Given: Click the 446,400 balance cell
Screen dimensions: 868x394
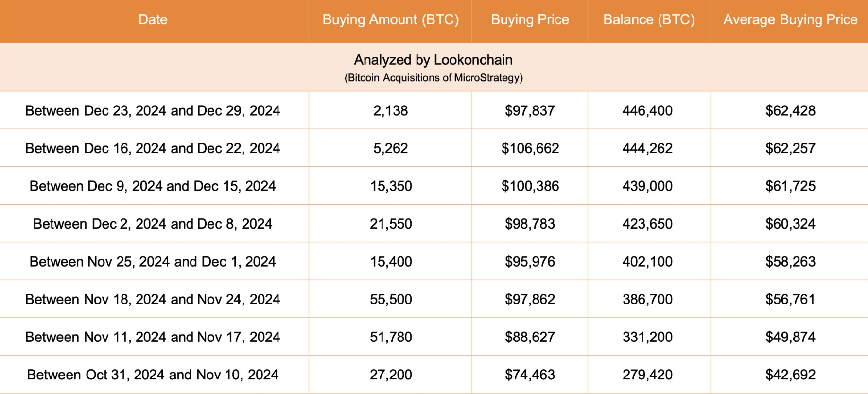Looking at the screenshot, I should point(647,111).
